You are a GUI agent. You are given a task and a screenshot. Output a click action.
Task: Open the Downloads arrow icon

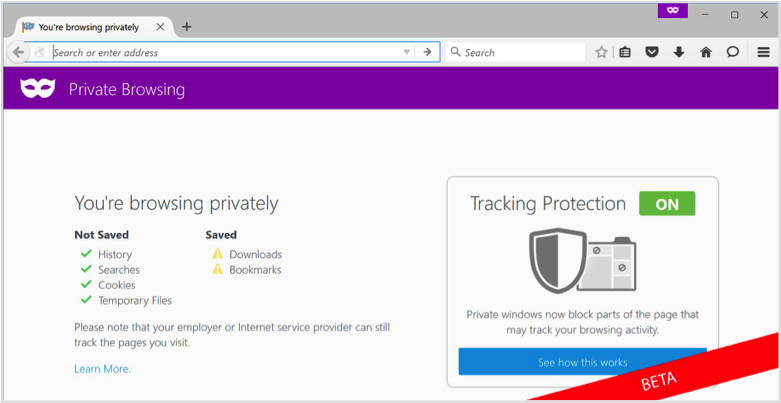[x=679, y=52]
